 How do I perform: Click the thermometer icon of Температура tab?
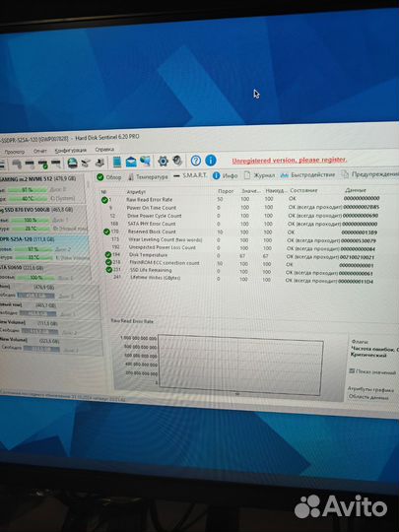[x=131, y=177]
